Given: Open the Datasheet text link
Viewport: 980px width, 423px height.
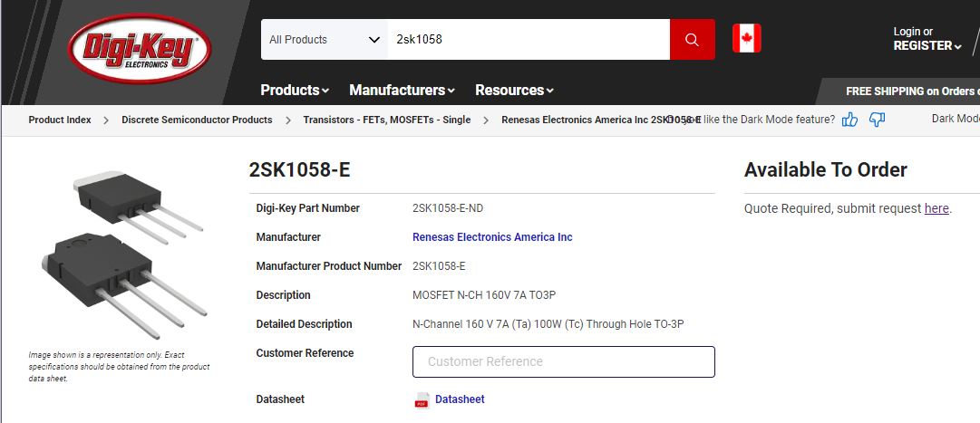Looking at the screenshot, I should pos(460,399).
